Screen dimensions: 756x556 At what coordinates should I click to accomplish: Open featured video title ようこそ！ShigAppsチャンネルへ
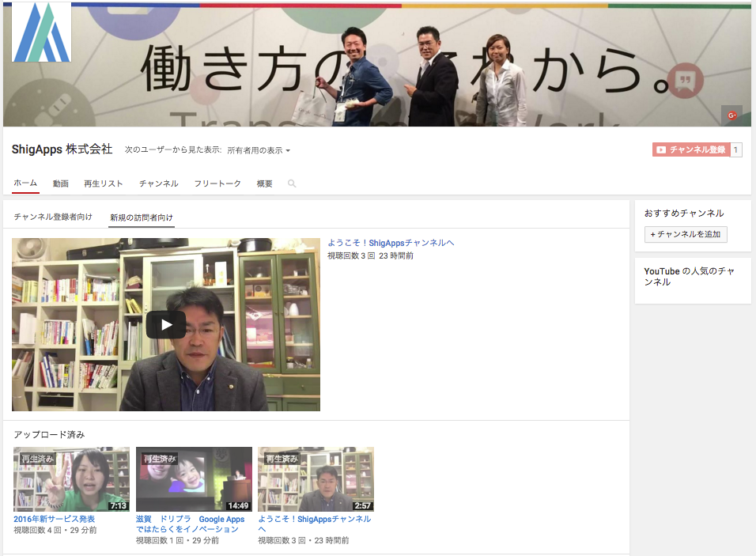[x=391, y=243]
